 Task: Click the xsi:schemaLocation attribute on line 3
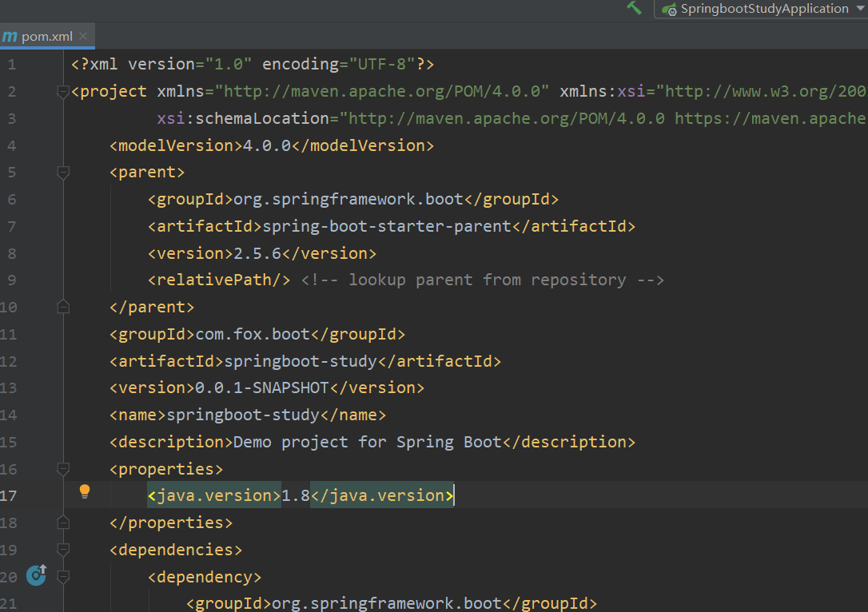(x=243, y=118)
